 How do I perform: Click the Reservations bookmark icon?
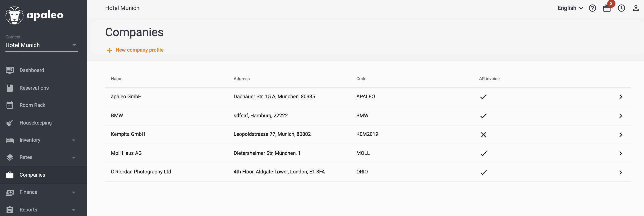pyautogui.click(x=10, y=88)
